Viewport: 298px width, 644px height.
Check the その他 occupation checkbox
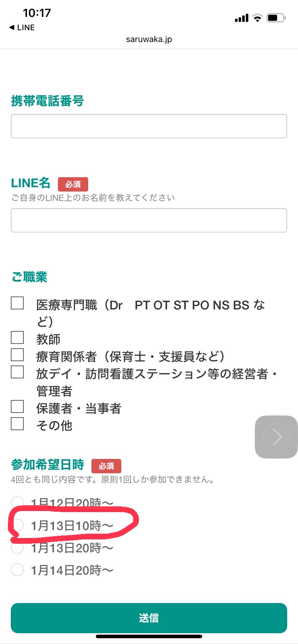coord(17,424)
